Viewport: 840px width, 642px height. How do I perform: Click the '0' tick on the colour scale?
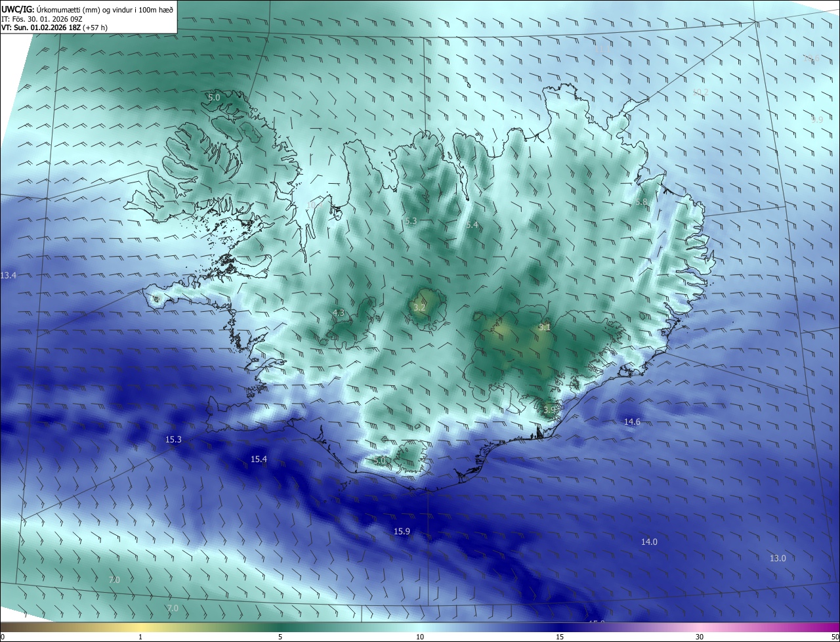coord(2,637)
